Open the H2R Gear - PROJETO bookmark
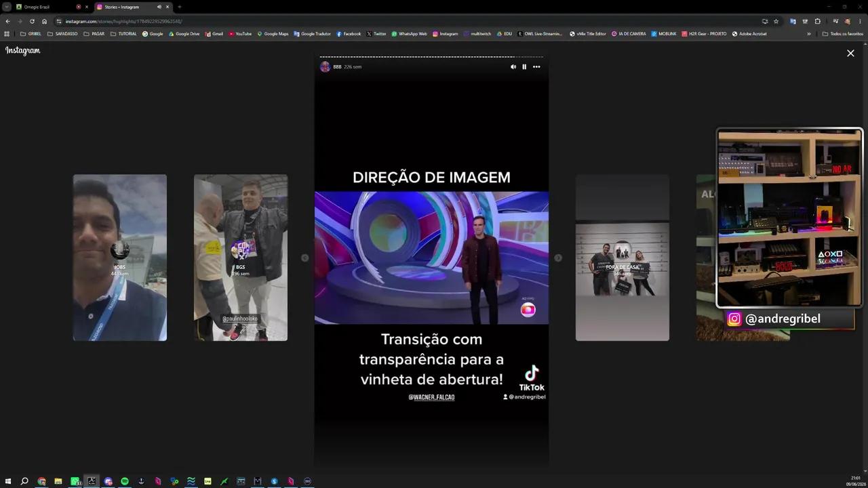Screen dimensions: 868x488 click(704, 34)
